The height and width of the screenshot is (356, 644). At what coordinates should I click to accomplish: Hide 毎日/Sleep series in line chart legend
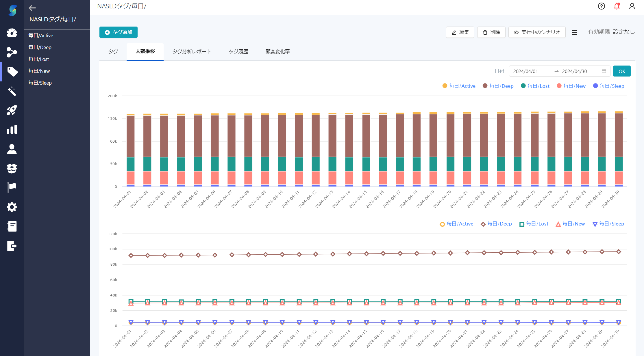[608, 224]
